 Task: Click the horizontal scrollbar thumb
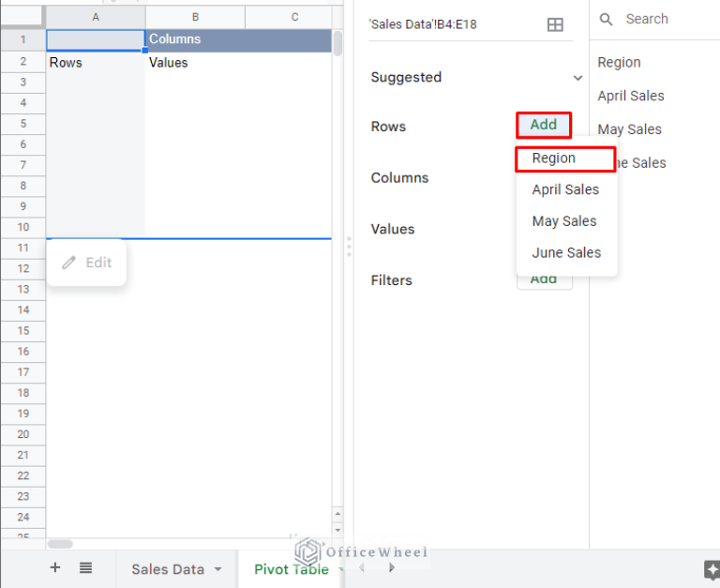(x=60, y=544)
